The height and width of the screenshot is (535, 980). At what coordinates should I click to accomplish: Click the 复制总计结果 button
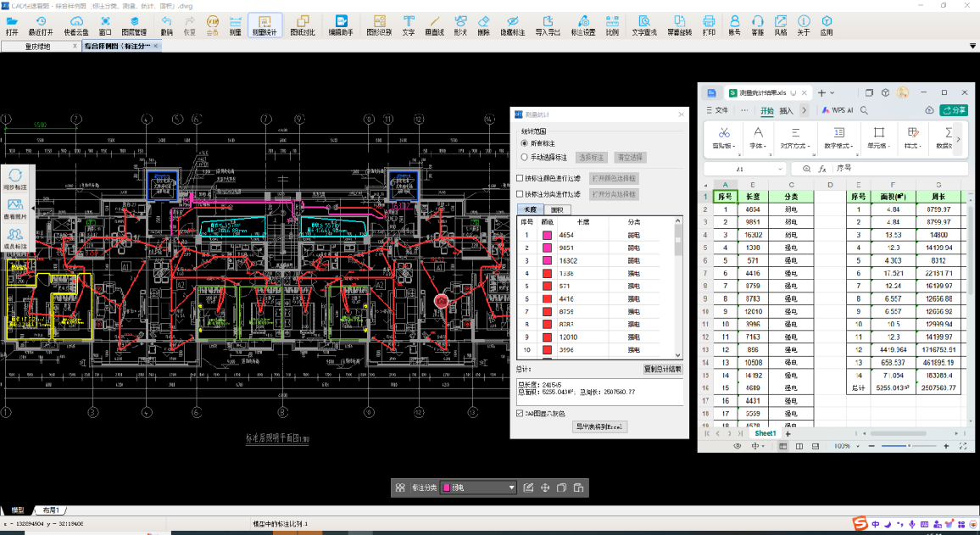coord(663,370)
